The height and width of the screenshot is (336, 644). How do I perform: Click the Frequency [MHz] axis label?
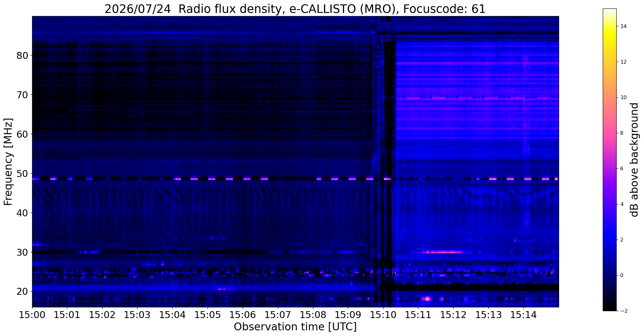coord(8,162)
